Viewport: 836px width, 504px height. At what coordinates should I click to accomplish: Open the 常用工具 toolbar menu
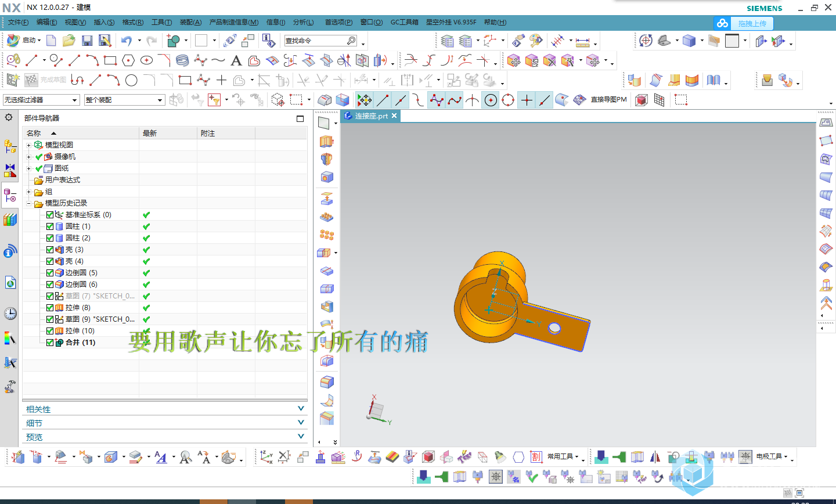click(563, 456)
